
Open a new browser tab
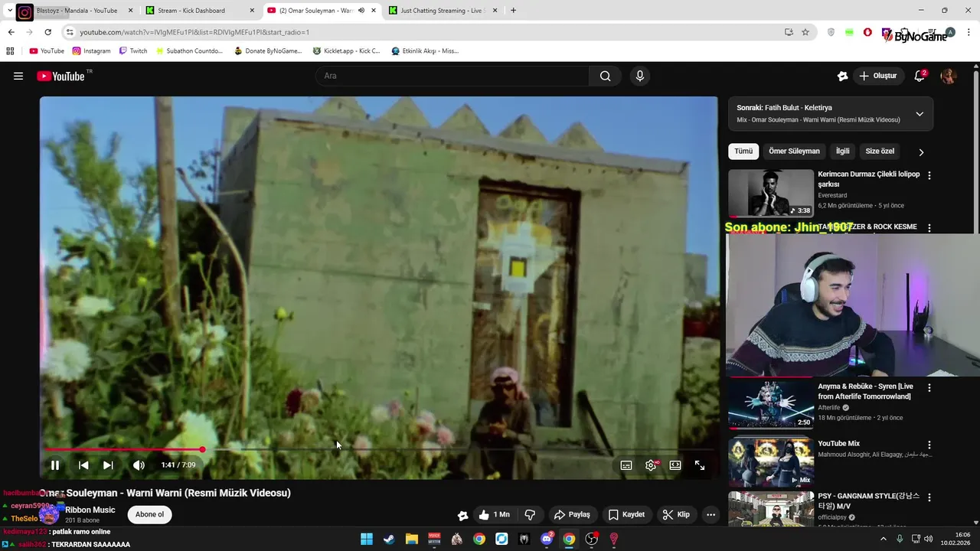(513, 11)
